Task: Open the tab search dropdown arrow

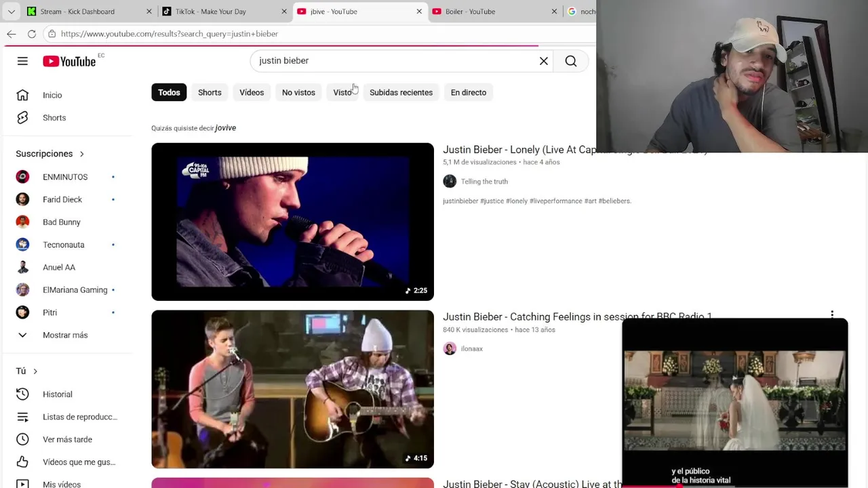Action: click(x=11, y=12)
